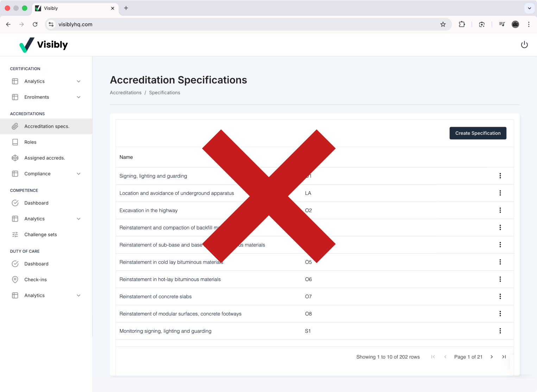Open new browser tab

(x=126, y=8)
